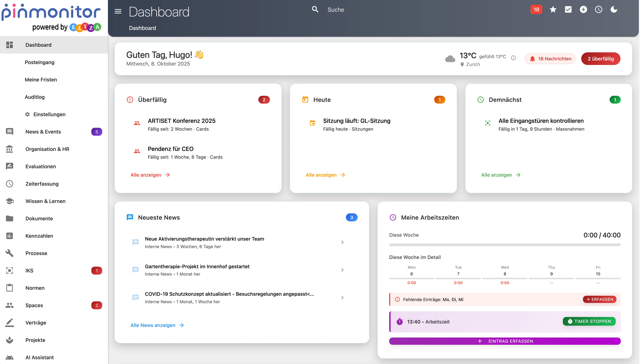
Task: Click the weather info tooltip icon
Action: 513,58
